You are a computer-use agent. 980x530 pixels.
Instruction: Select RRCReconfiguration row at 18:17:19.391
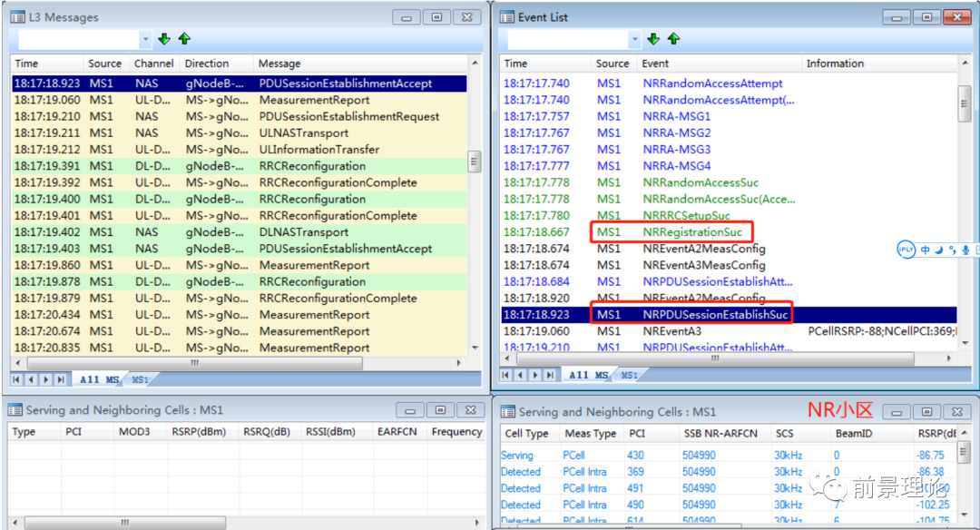click(x=240, y=166)
